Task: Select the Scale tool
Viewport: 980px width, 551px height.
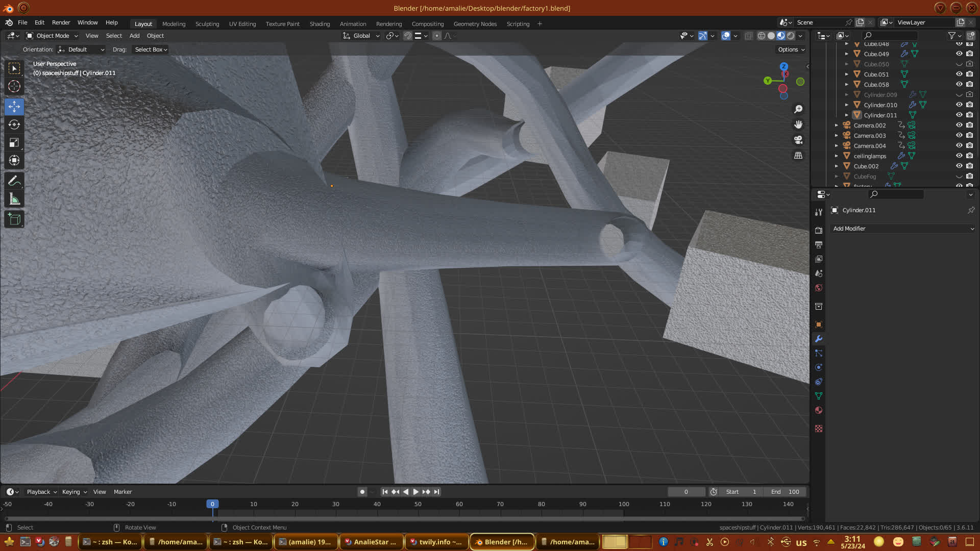Action: point(14,142)
